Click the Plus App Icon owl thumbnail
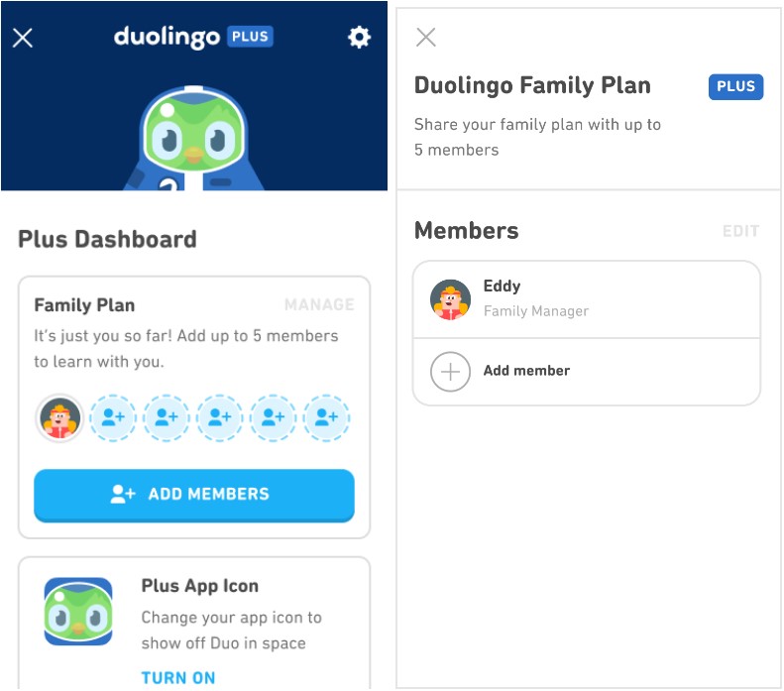 [78, 612]
